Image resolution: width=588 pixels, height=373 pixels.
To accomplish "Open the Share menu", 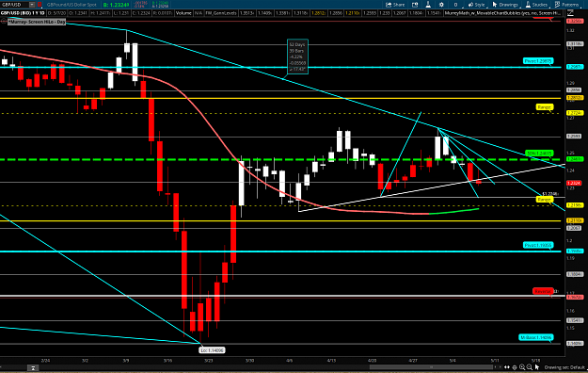I will tap(395, 5).
